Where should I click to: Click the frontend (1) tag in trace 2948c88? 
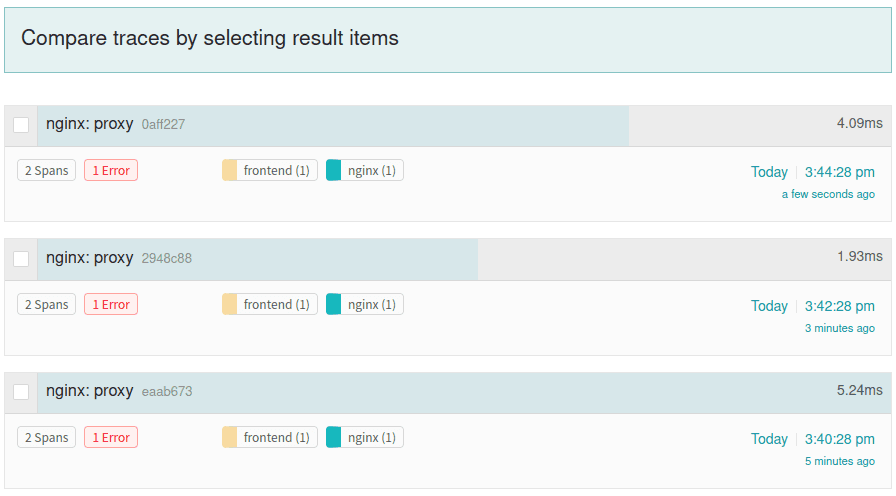(270, 305)
